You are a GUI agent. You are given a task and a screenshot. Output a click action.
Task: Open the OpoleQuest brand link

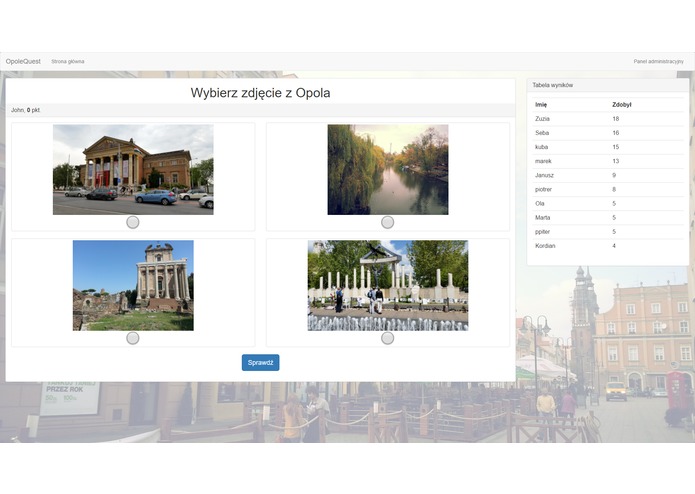[x=23, y=62]
